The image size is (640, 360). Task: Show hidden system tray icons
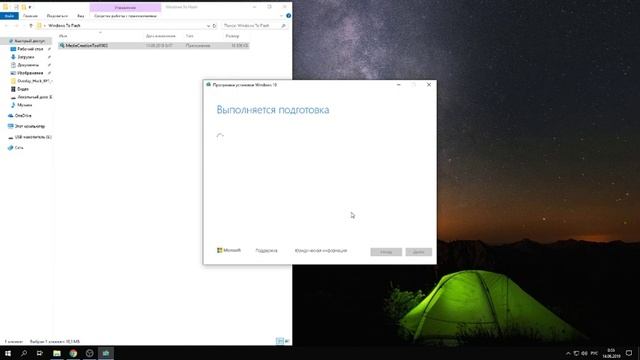568,353
